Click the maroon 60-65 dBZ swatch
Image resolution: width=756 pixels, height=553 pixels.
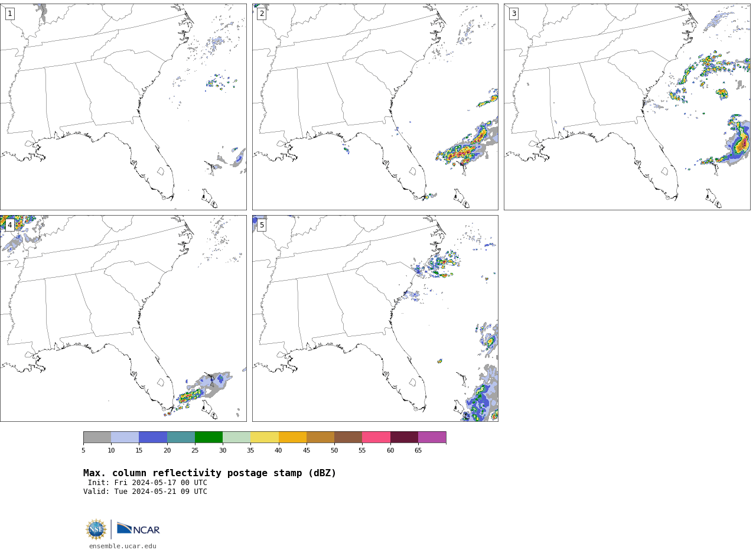tap(404, 437)
